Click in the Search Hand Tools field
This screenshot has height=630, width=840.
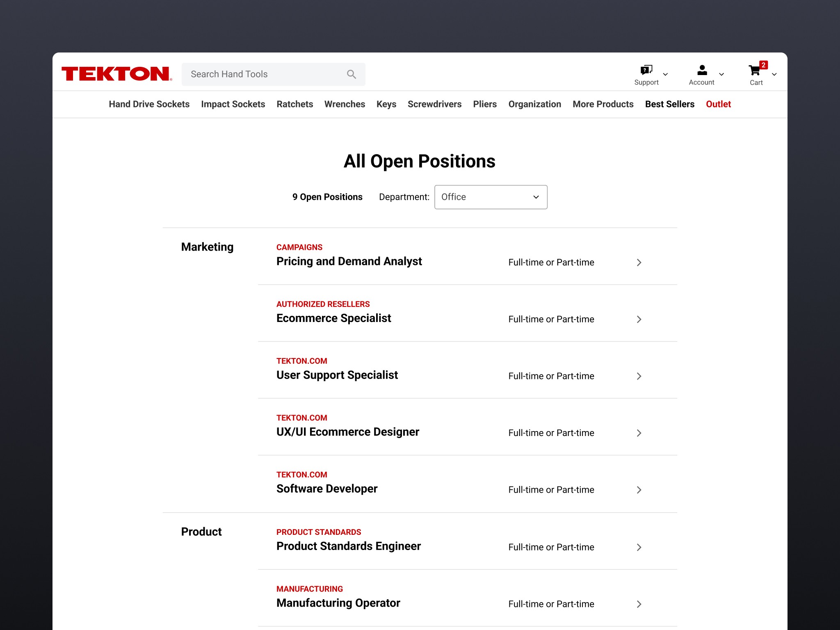(274, 74)
